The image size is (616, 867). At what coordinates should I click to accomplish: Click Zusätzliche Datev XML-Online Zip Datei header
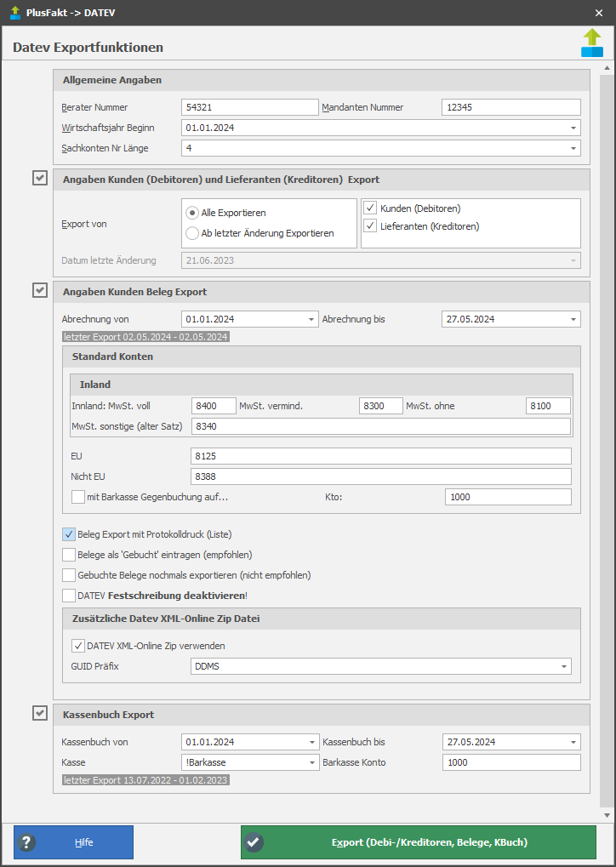(x=322, y=619)
